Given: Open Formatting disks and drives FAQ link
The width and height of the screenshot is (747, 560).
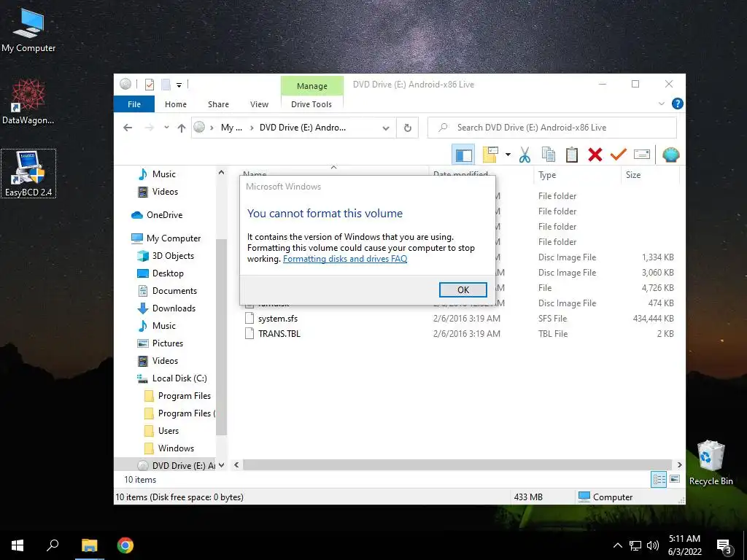Looking at the screenshot, I should (x=345, y=259).
